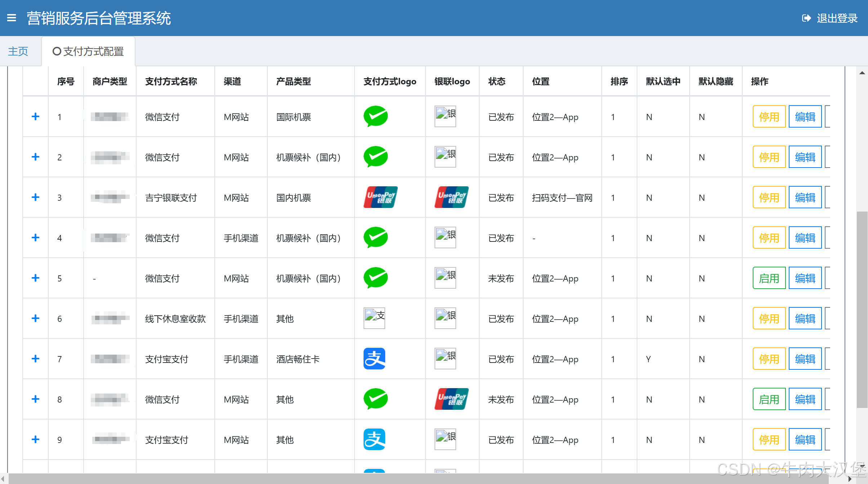Expand row 7 using plus sign
868x484 pixels.
tap(35, 359)
